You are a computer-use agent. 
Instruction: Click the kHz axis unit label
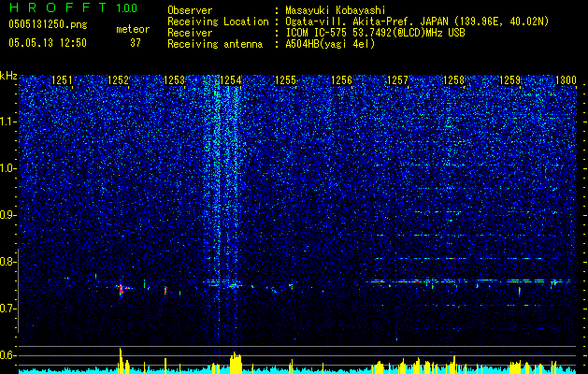pyautogui.click(x=8, y=76)
